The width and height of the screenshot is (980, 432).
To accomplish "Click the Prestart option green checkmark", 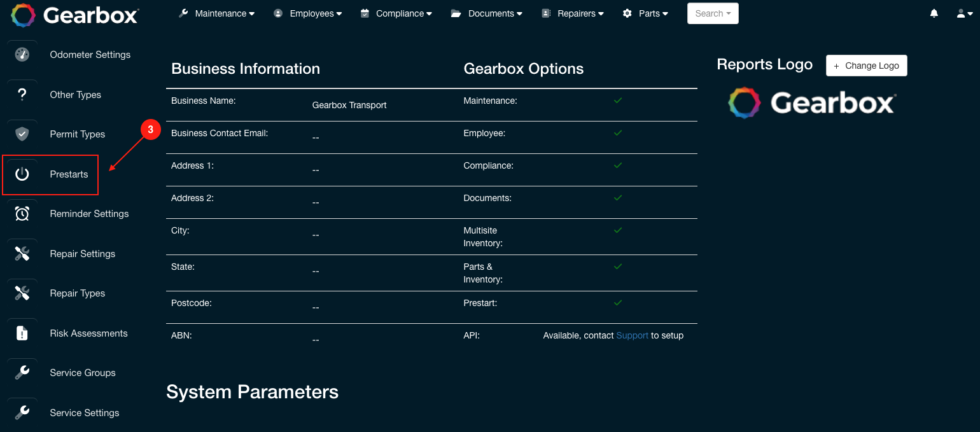I will pyautogui.click(x=617, y=303).
